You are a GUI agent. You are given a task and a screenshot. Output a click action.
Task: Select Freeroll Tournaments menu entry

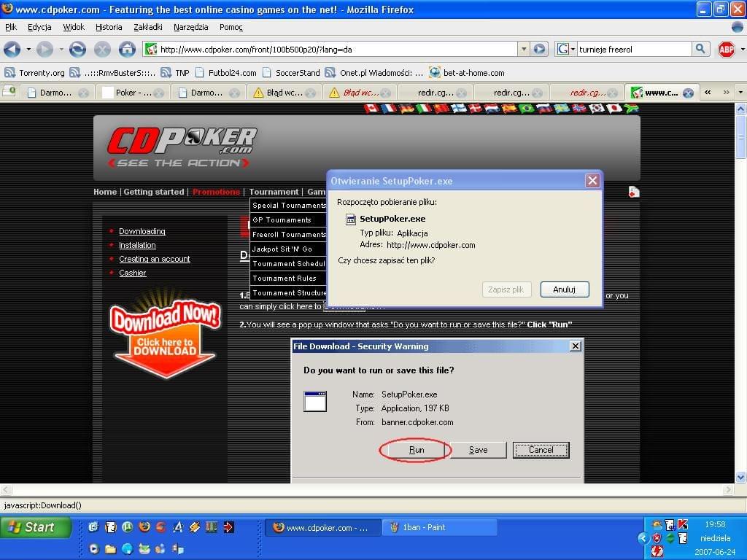coord(289,234)
